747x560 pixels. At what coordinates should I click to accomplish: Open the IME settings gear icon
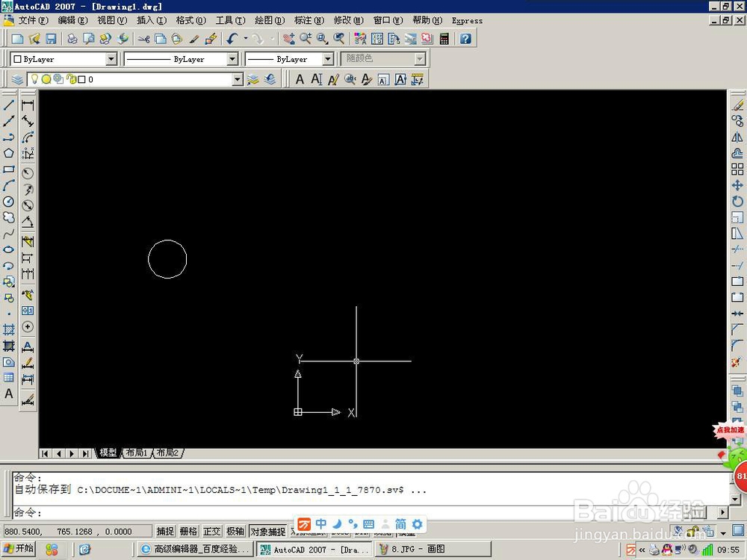(418, 524)
